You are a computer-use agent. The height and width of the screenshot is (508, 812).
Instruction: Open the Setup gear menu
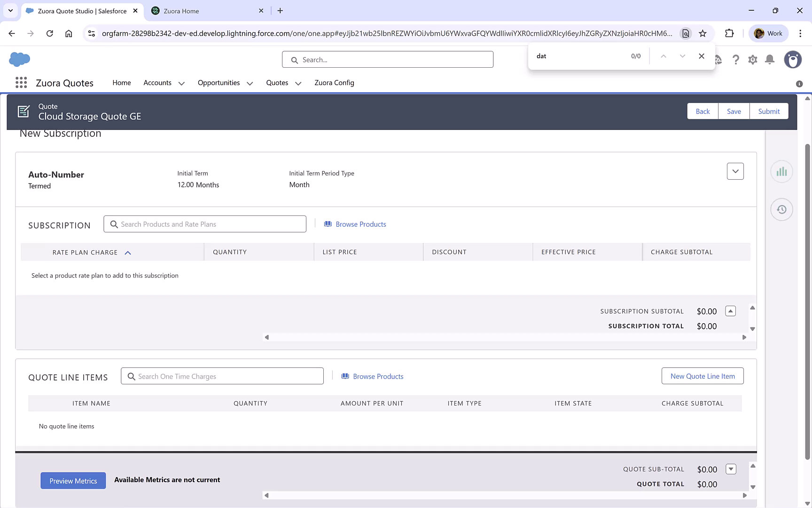(x=753, y=60)
